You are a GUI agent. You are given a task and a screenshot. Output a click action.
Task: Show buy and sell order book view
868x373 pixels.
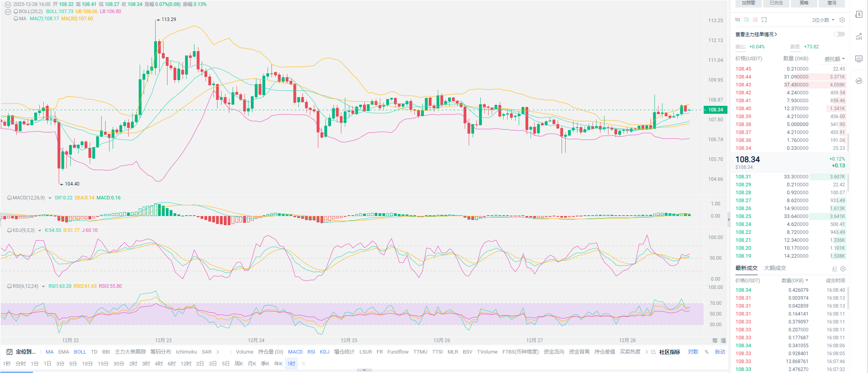[x=737, y=20]
